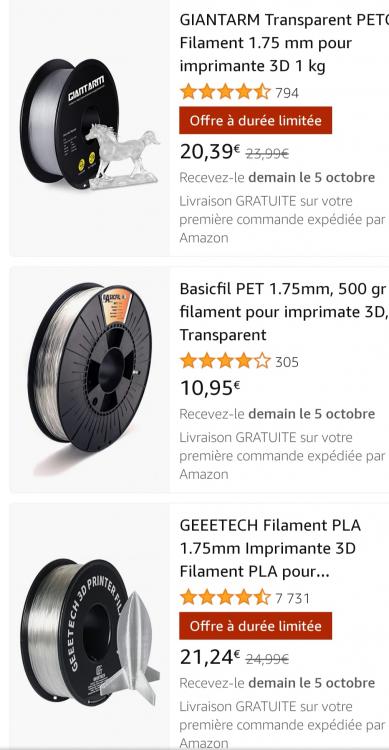Image resolution: width=389 pixels, height=750 pixels.
Task: Click GIANTARM's Offre à durée limitée badge
Action: click(256, 121)
